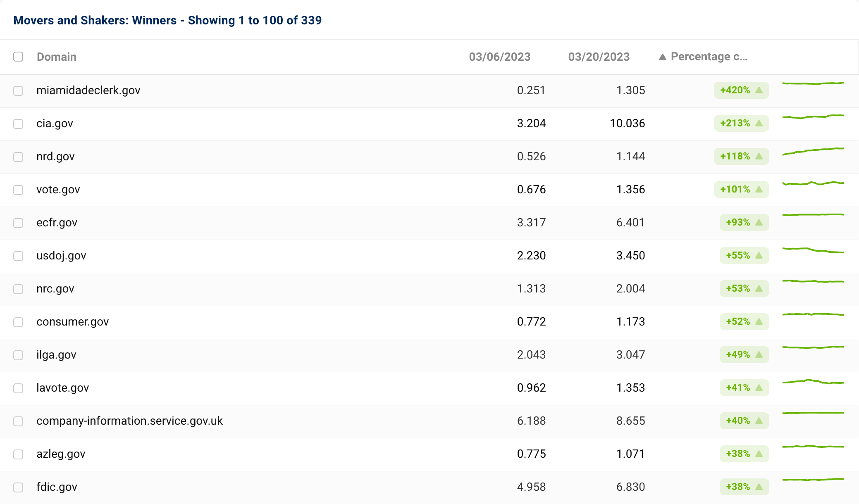
Task: Click the +55% badge for usdoj.gov
Action: [x=744, y=255]
